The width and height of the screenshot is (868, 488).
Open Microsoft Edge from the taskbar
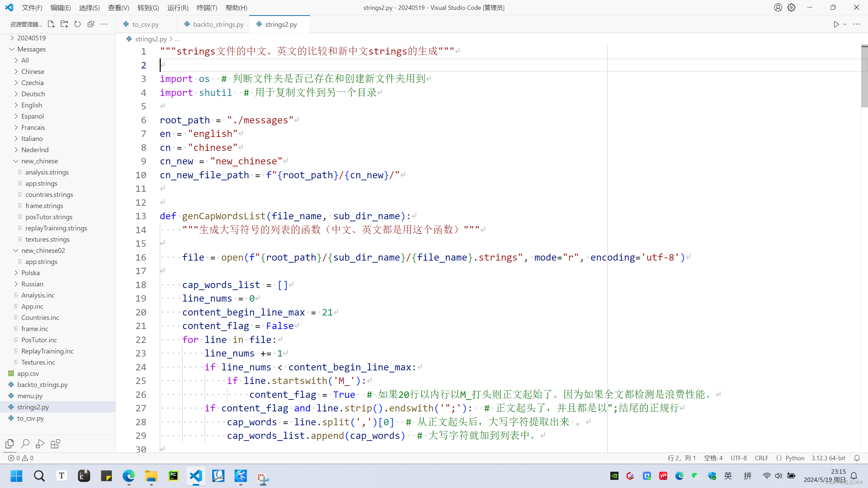point(129,476)
